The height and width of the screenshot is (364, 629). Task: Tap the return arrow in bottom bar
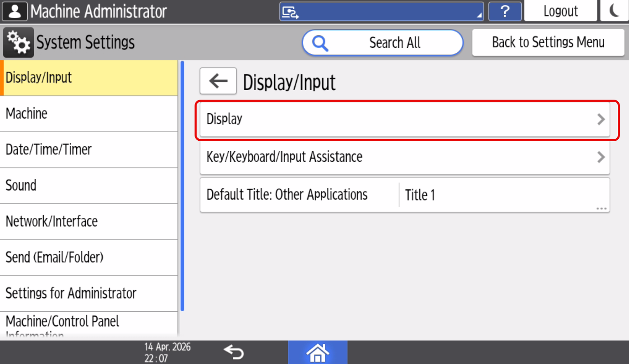pyautogui.click(x=234, y=352)
